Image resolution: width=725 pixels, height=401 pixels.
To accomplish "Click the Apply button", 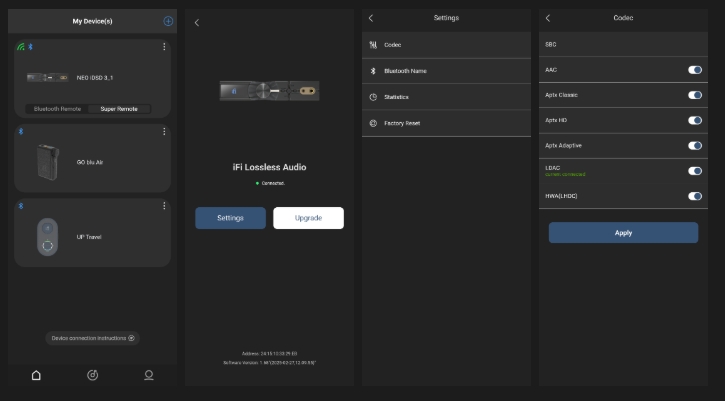I will tap(623, 233).
